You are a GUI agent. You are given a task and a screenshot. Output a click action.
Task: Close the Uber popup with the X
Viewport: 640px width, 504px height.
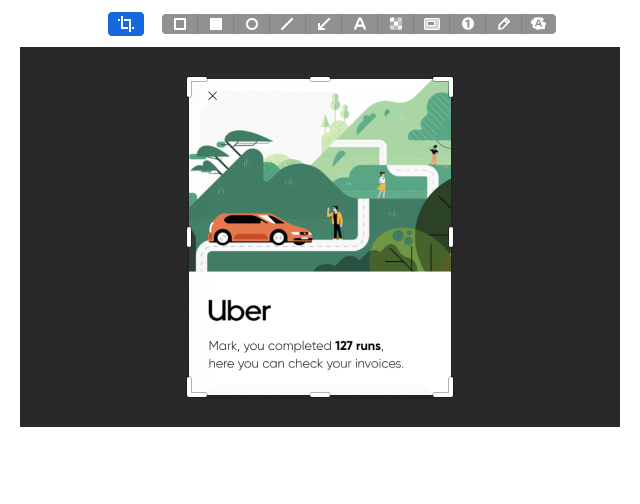(x=212, y=96)
